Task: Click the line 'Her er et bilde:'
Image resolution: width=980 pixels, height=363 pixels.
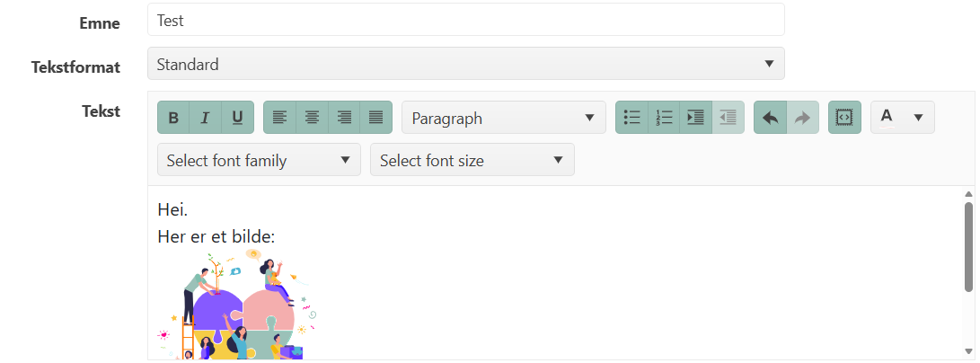Action: [216, 237]
